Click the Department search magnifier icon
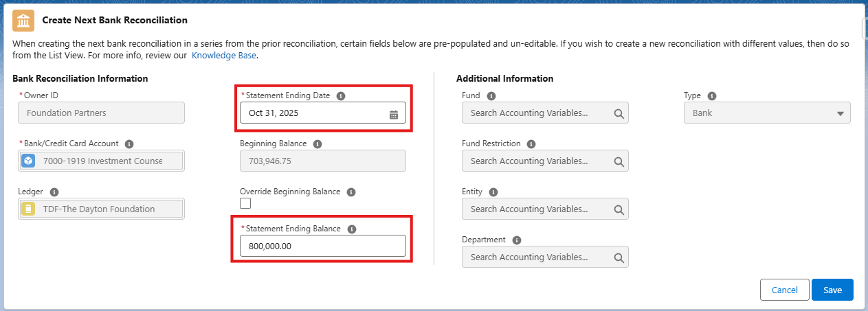 coord(619,257)
